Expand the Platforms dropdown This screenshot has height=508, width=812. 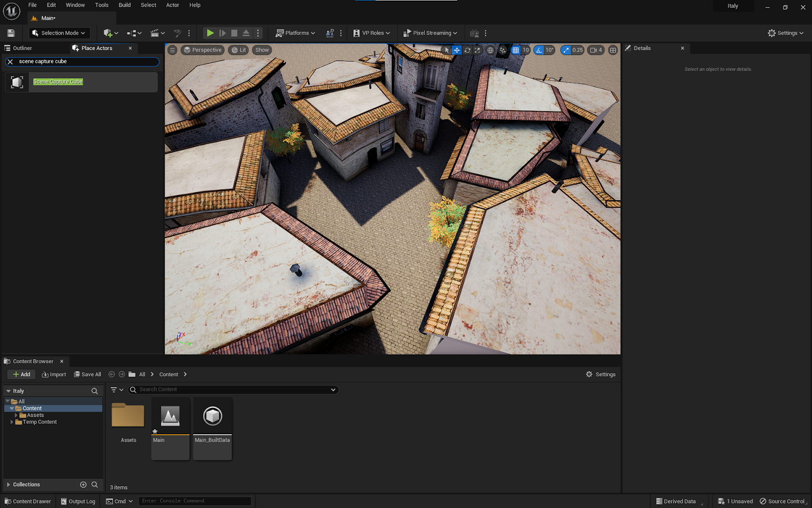click(x=295, y=33)
